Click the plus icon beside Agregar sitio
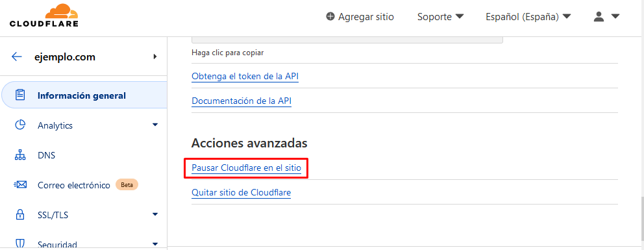Image resolution: width=644 pixels, height=250 pixels. 330,16
